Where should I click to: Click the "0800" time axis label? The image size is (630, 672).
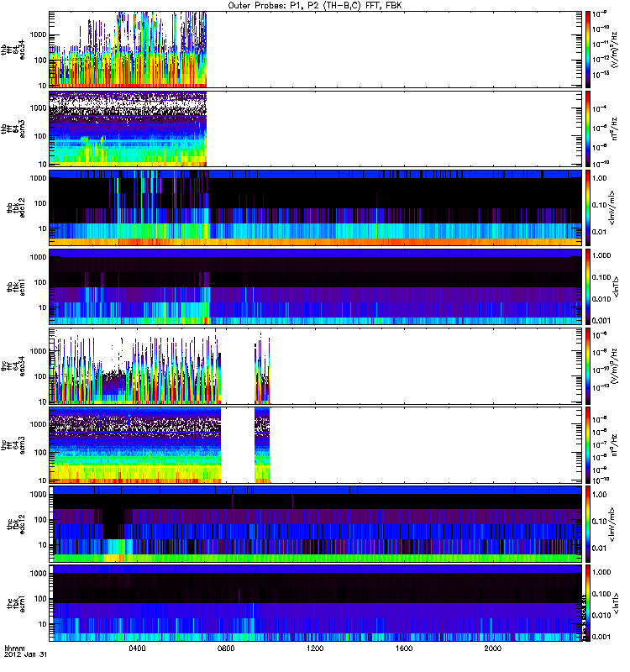point(226,648)
